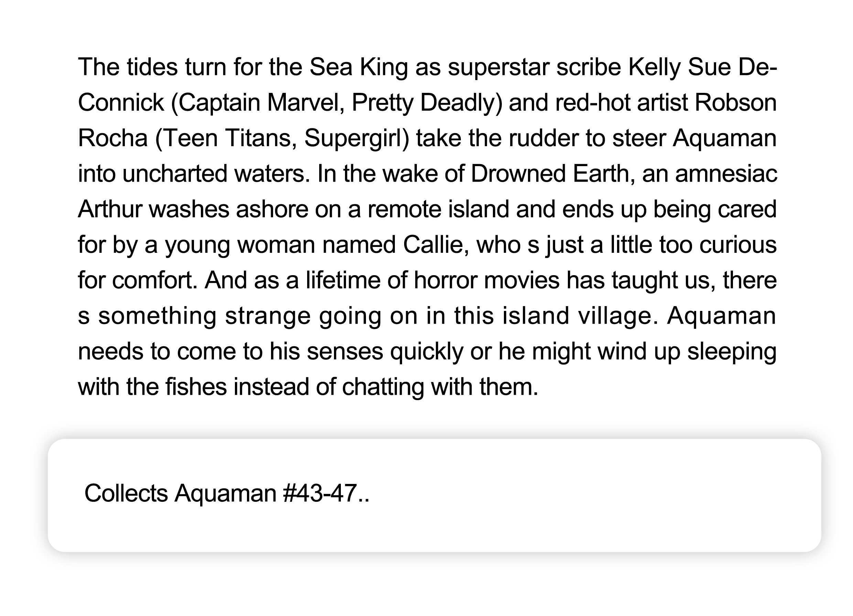The width and height of the screenshot is (853, 616).
Task: Click the word 'Collects' in the card
Action: (x=126, y=493)
